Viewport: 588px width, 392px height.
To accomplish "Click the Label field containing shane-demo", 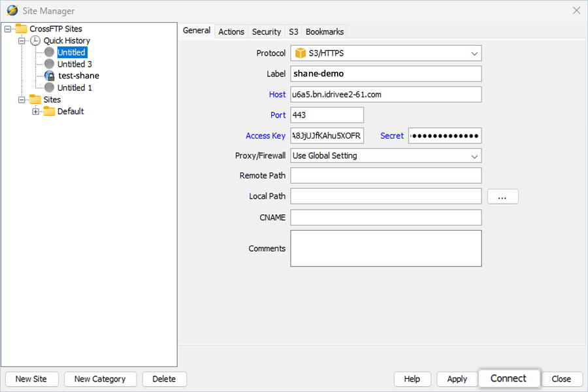I will click(386, 74).
